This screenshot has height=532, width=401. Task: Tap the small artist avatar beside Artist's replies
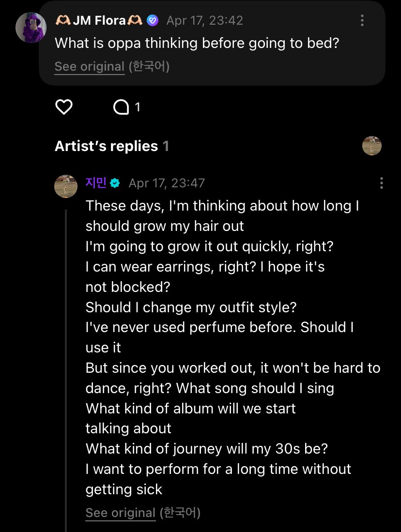[372, 146]
